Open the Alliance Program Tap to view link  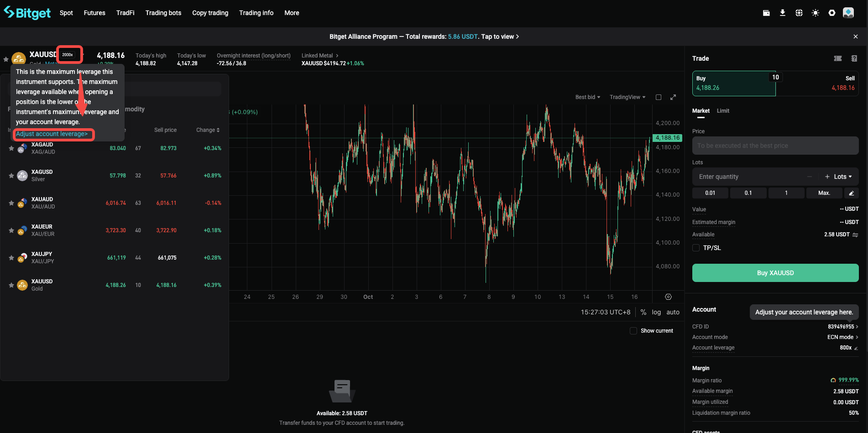pyautogui.click(x=500, y=37)
